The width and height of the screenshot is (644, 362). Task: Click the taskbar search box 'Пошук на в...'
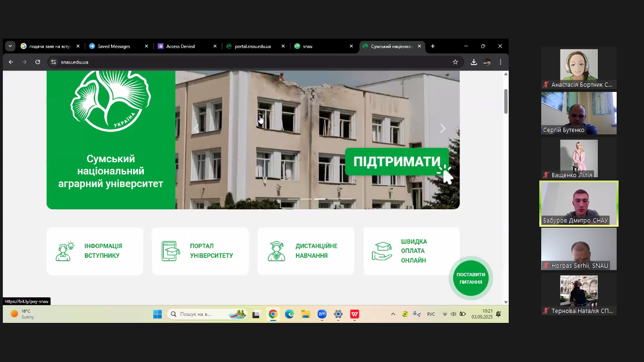click(x=207, y=314)
